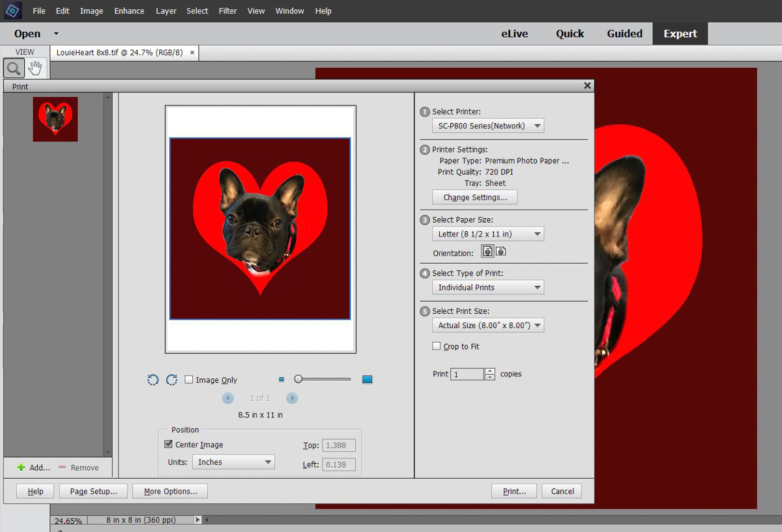The height and width of the screenshot is (532, 782).
Task: Click the print copies number field
Action: (x=467, y=374)
